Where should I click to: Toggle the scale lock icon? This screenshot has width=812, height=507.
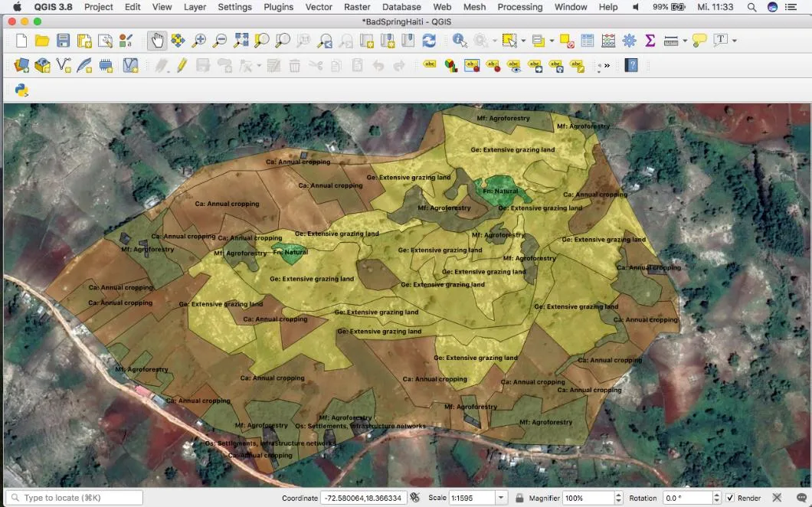click(519, 498)
